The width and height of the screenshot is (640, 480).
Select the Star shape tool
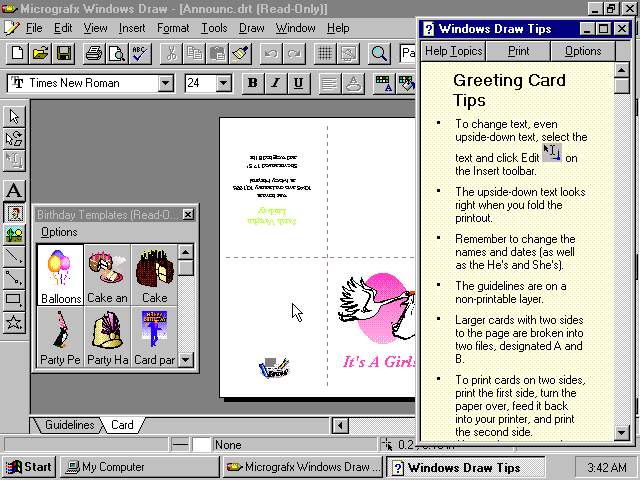click(x=14, y=323)
